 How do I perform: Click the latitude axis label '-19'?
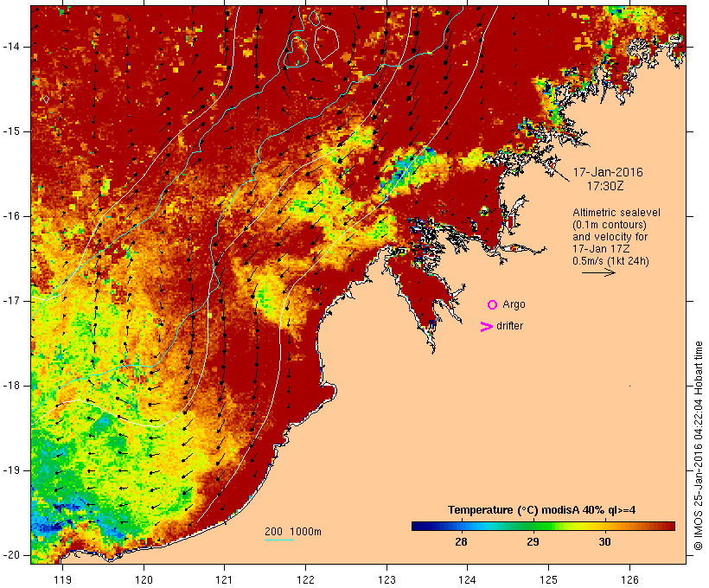(x=11, y=470)
